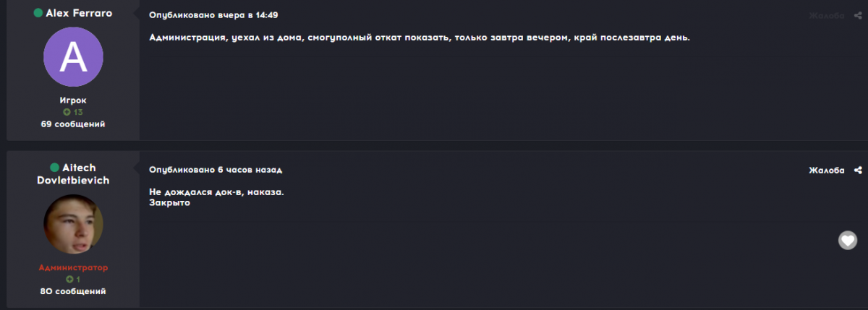Click Aitech Dovletbievich's photo avatar

(73, 224)
